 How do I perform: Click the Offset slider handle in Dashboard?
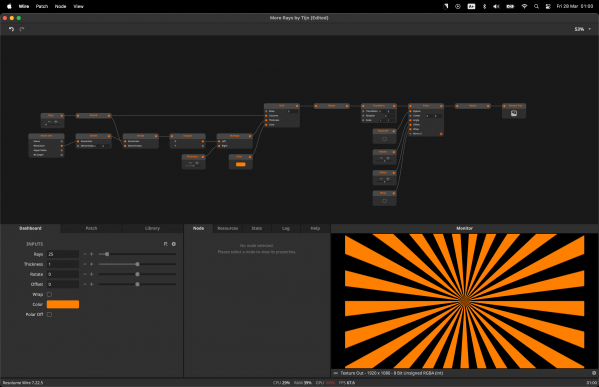click(138, 284)
